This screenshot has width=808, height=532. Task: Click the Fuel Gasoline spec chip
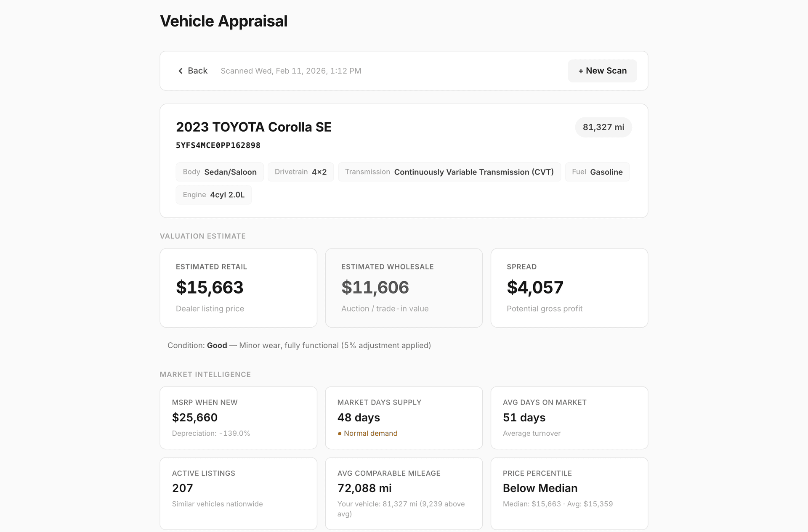597,172
